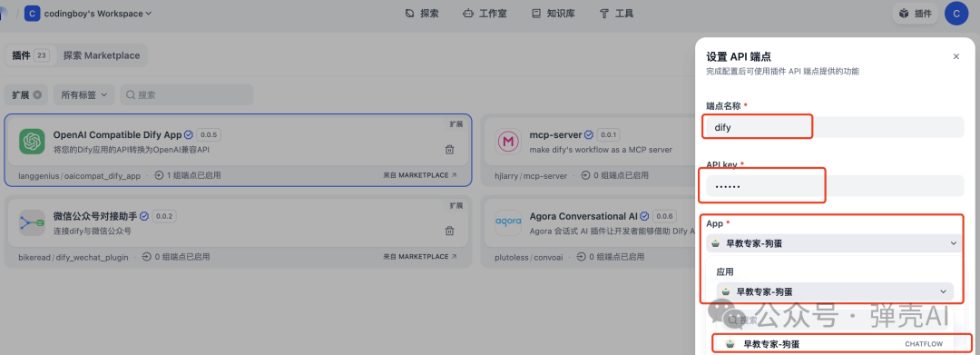The height and width of the screenshot is (355, 980).
Task: Click the mcp-server plugin icon
Action: (507, 142)
